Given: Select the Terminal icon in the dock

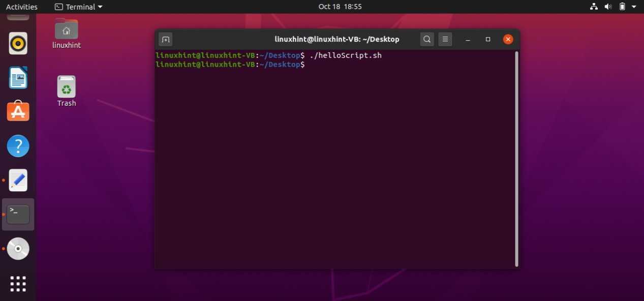Looking at the screenshot, I should pos(18,214).
